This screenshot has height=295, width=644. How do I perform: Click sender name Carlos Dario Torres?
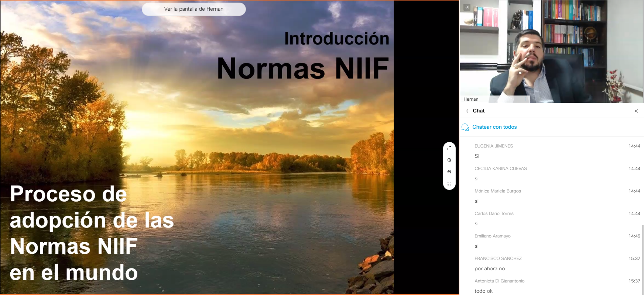click(x=494, y=214)
